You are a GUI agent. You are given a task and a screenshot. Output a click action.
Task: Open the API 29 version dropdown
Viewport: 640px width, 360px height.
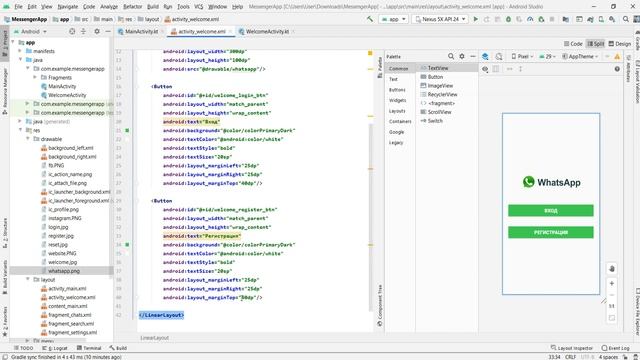point(548,56)
